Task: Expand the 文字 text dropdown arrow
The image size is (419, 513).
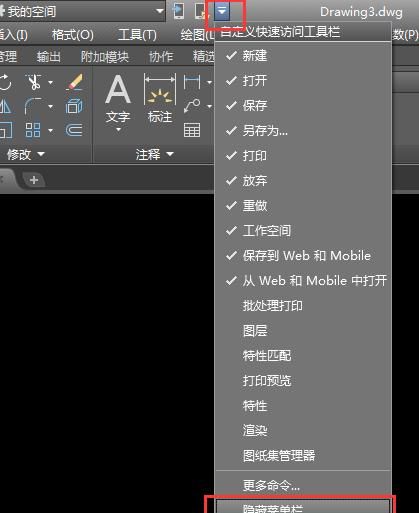Action: [x=118, y=130]
